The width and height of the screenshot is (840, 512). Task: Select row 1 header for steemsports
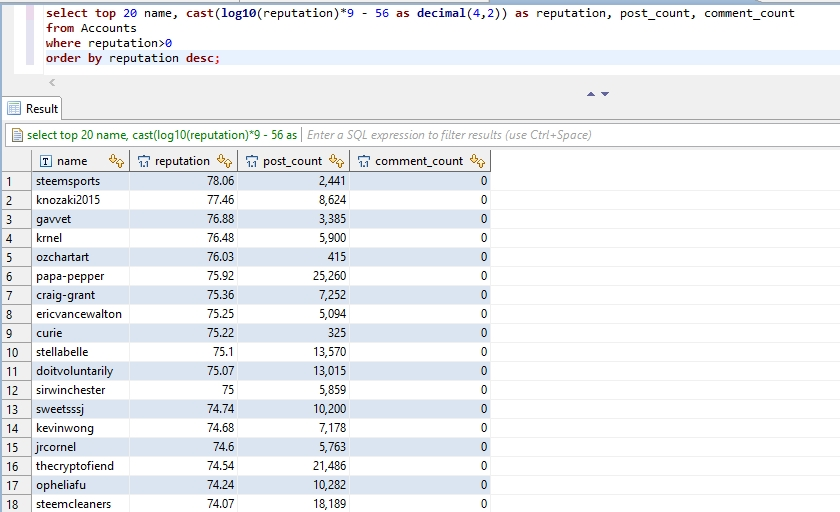(15, 181)
